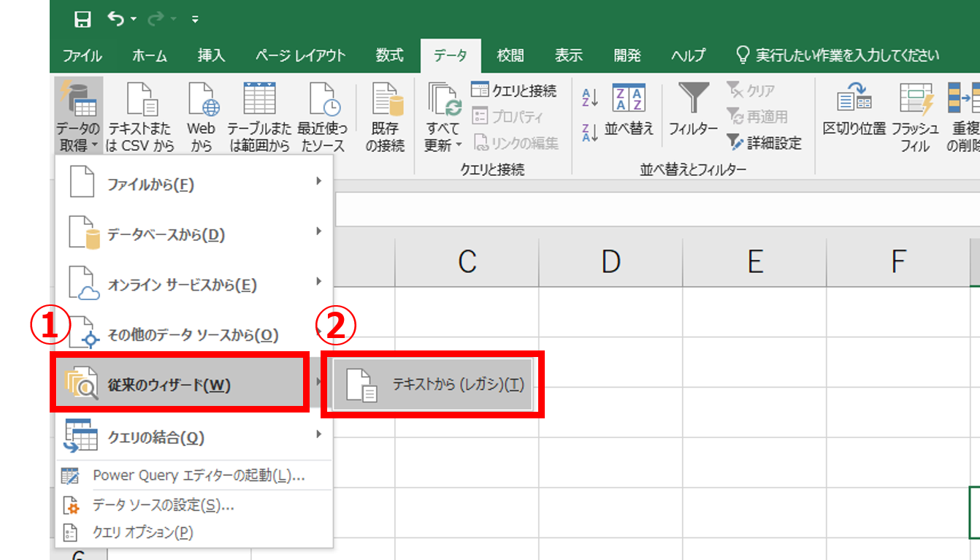
Task: Switch to the 開発 tab
Action: point(627,55)
